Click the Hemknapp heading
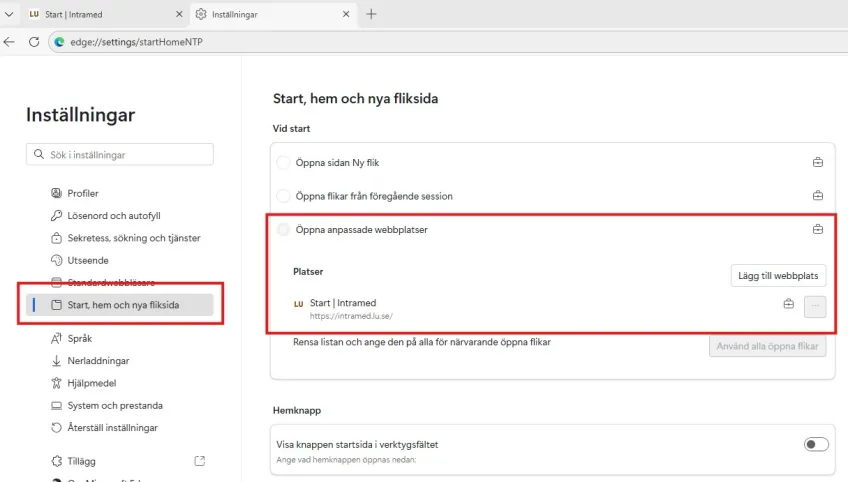 [297, 411]
